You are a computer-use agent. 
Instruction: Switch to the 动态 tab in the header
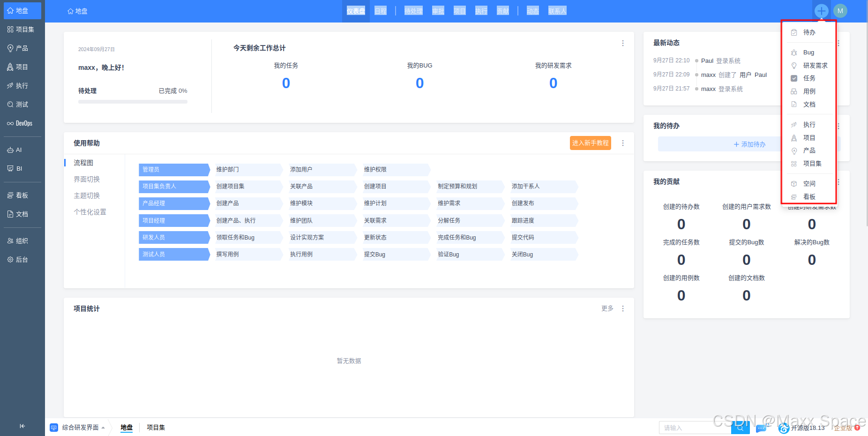pos(533,11)
